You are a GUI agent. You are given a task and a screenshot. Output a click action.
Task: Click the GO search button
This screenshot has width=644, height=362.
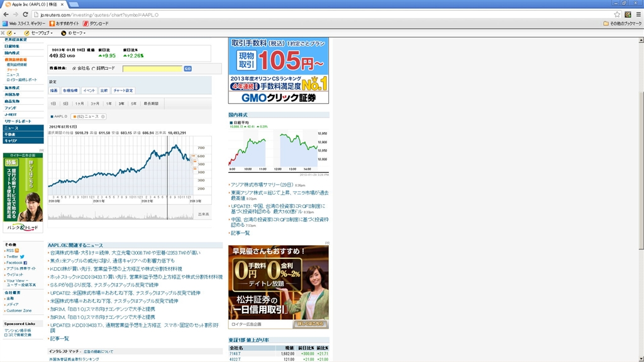click(x=187, y=69)
